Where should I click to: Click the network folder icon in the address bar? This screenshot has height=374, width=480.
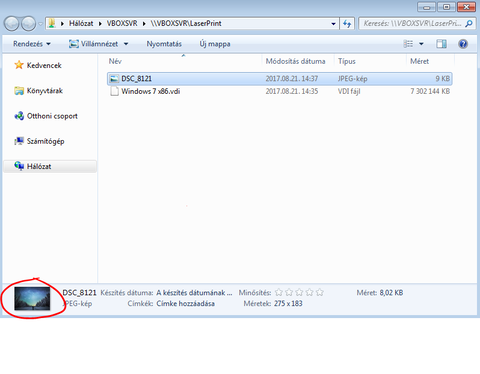pos(52,23)
